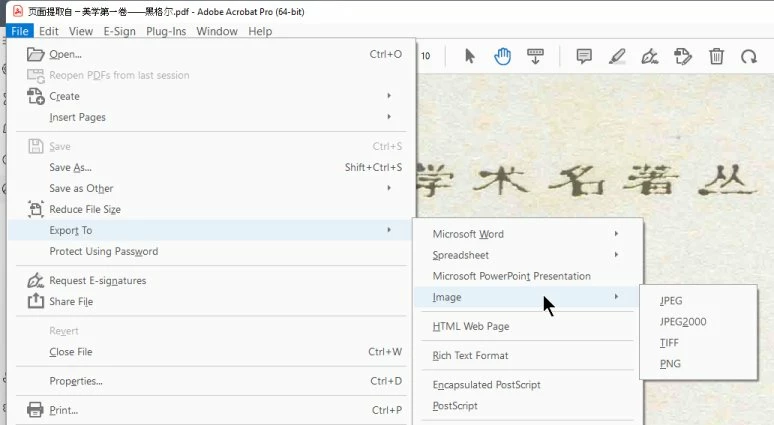Click the Open folder icon
This screenshot has height=425, width=774.
click(36, 54)
